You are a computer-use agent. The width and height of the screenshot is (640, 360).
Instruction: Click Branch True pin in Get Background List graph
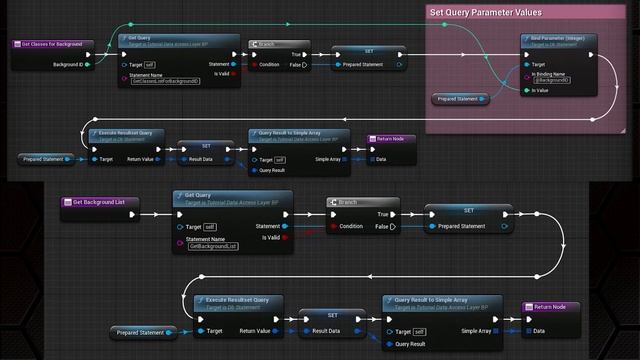point(393,214)
